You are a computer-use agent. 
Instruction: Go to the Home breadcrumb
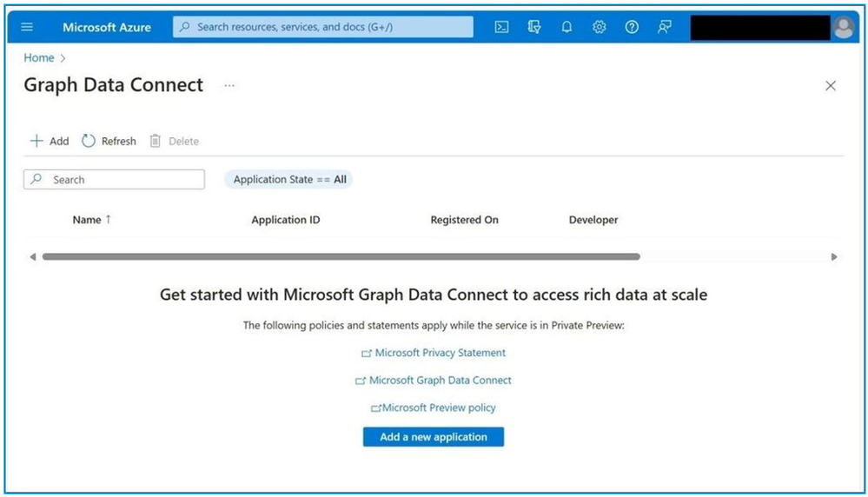[x=39, y=57]
